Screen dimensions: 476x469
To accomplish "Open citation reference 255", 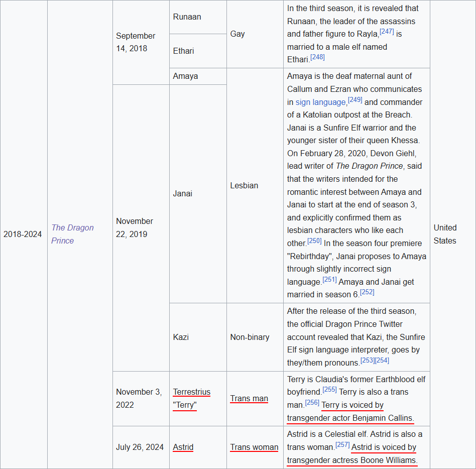I will (329, 390).
